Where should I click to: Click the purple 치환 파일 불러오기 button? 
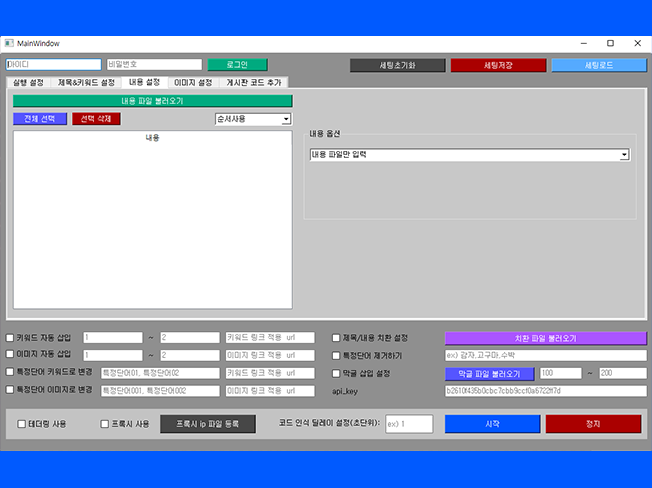click(545, 338)
